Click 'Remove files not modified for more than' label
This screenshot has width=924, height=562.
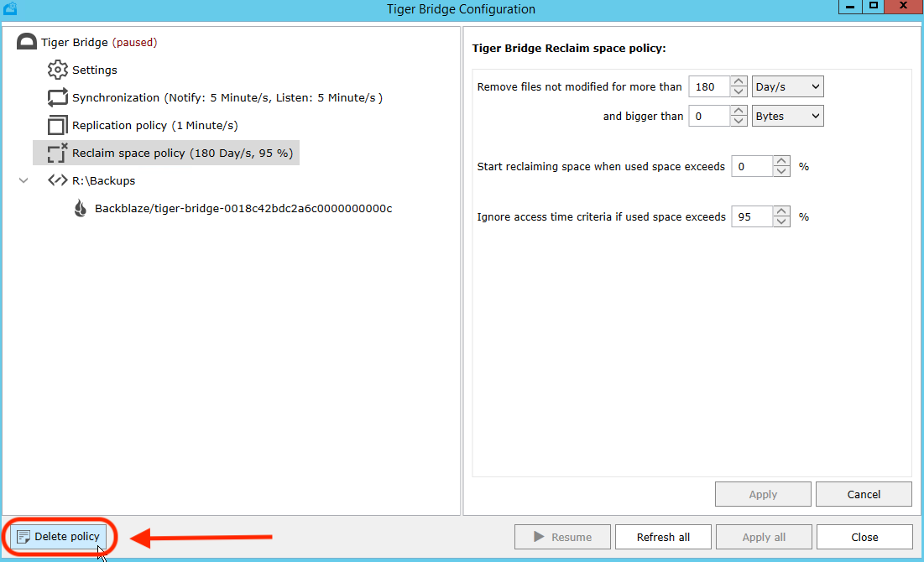[579, 86]
